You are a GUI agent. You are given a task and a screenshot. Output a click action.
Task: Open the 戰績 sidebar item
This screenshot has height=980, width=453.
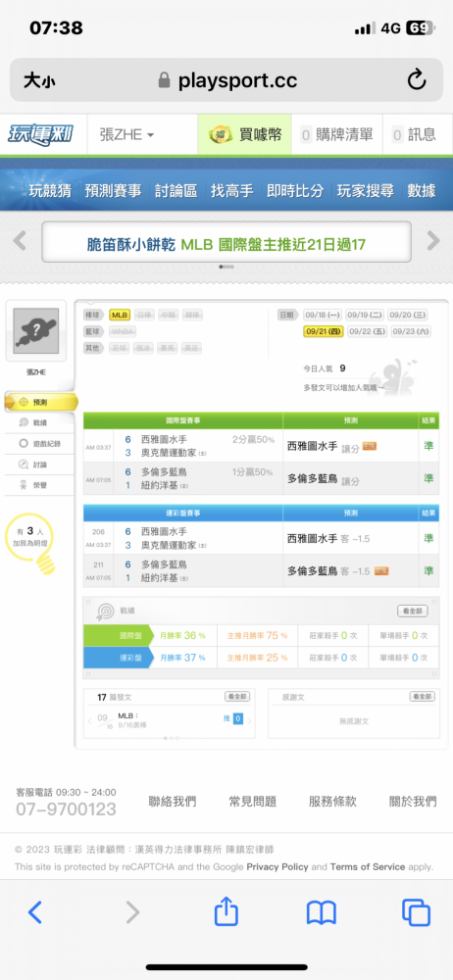(40, 423)
